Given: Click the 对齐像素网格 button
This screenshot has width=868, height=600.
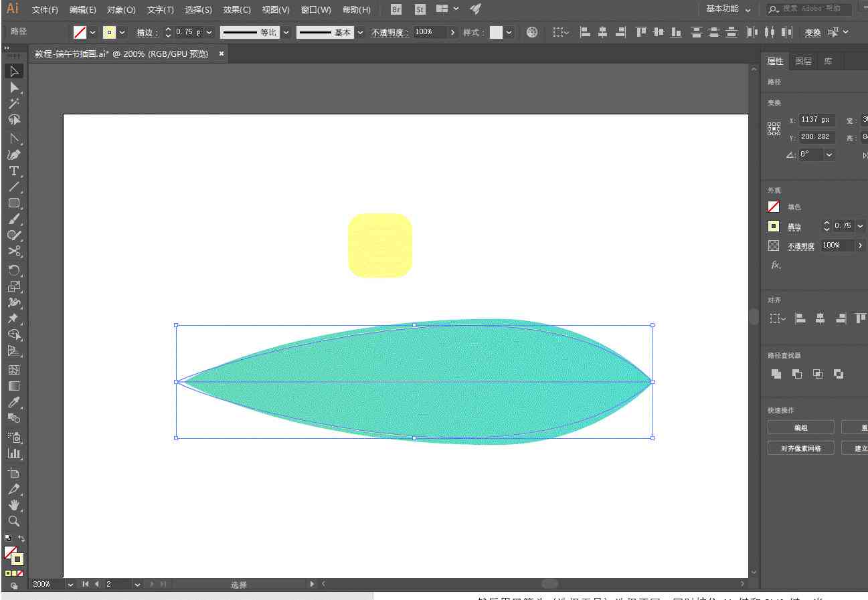Looking at the screenshot, I should [x=801, y=448].
